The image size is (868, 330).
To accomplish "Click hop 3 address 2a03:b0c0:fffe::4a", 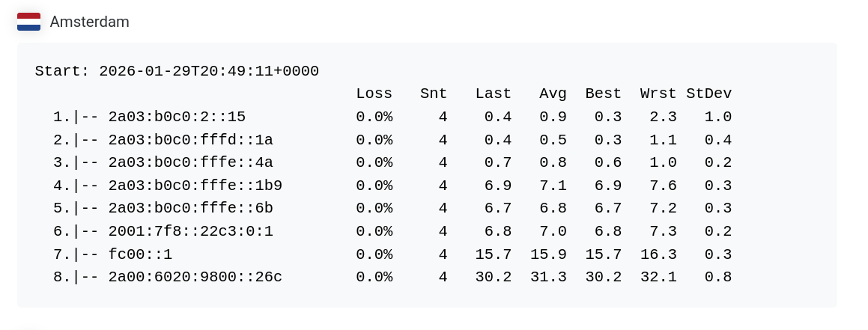I will 191,162.
